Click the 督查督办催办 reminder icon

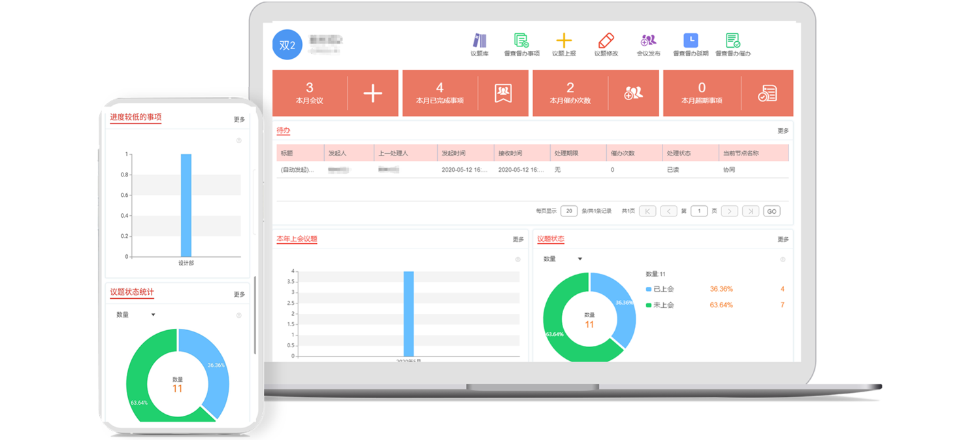(x=732, y=41)
